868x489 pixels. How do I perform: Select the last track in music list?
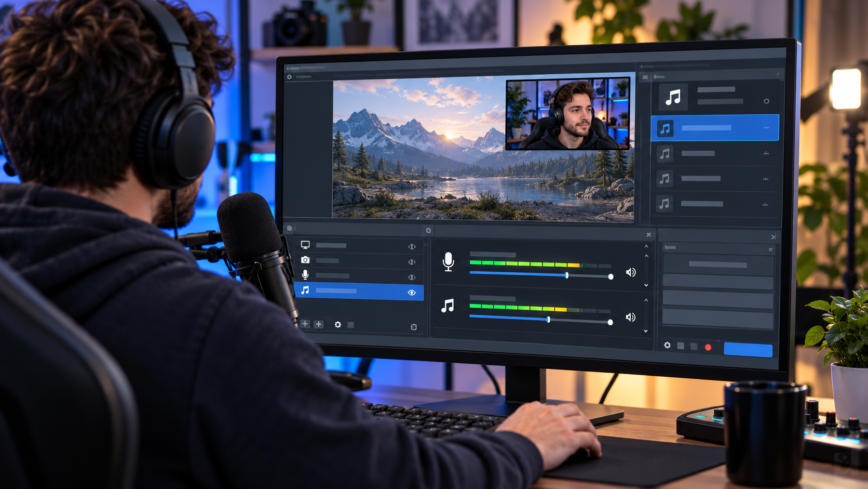coord(715,204)
